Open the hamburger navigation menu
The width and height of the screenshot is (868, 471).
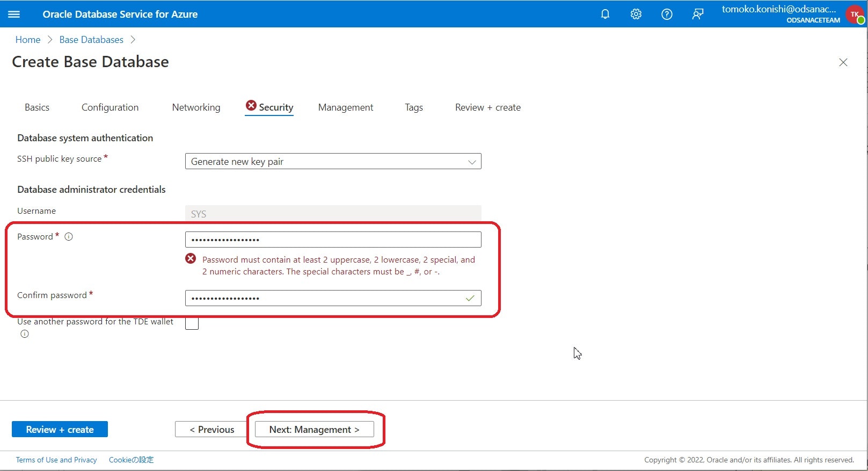point(14,15)
